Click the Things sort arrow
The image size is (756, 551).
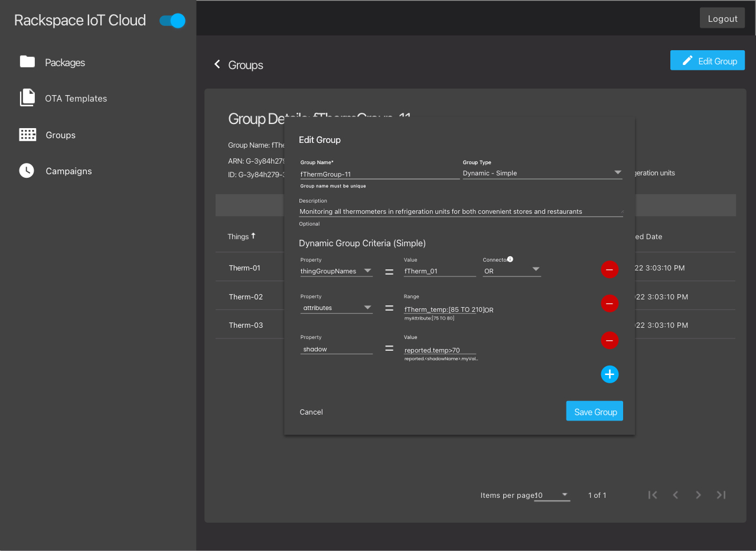[x=253, y=236]
